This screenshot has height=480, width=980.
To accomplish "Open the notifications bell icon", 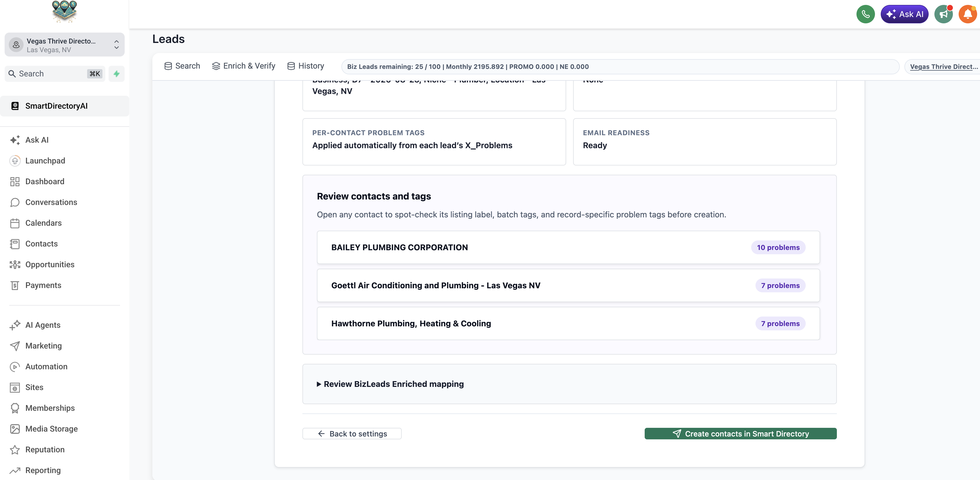I will point(968,14).
